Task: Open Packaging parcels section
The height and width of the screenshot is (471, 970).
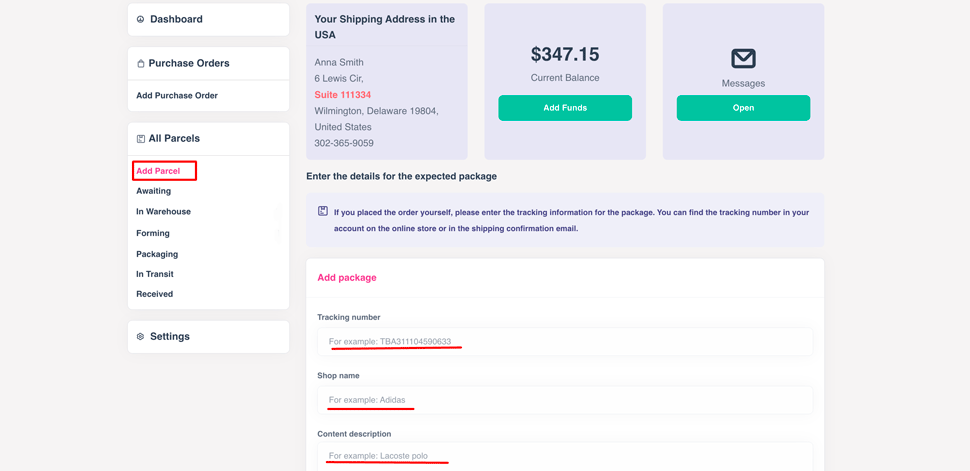Action: click(157, 254)
